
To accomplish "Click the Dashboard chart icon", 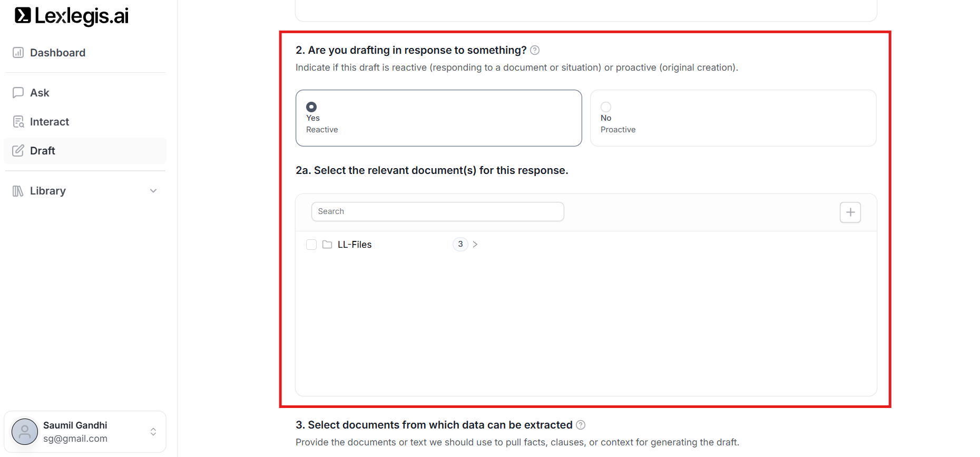I will tap(18, 53).
